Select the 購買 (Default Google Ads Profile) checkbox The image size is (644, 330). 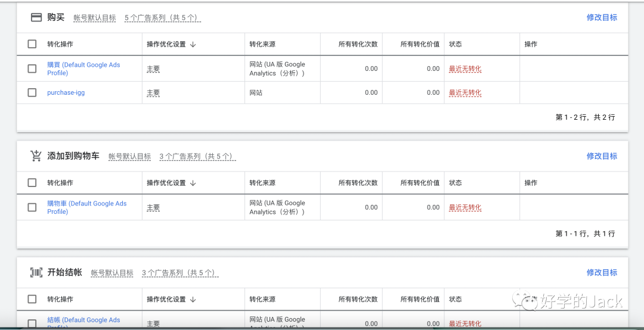32,69
